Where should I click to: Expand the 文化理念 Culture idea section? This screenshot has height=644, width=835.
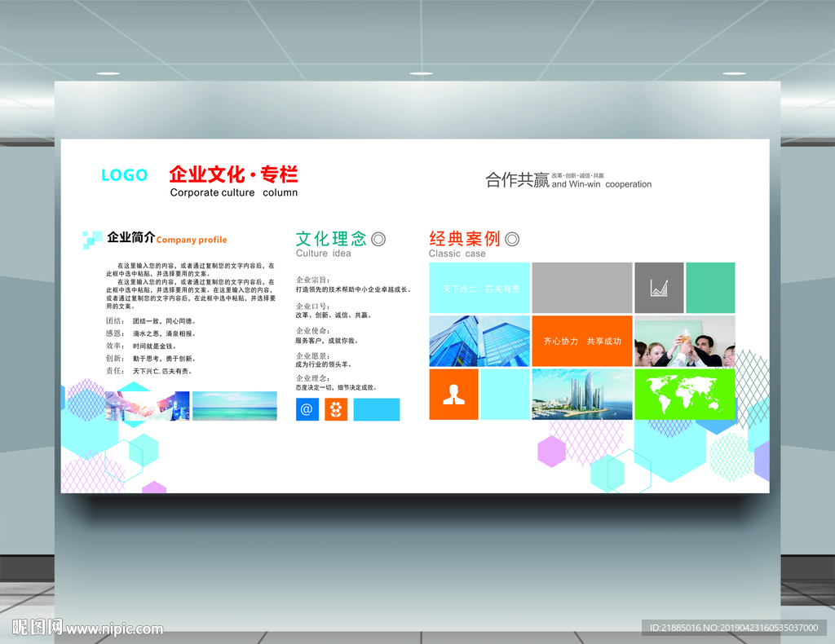coord(330,239)
